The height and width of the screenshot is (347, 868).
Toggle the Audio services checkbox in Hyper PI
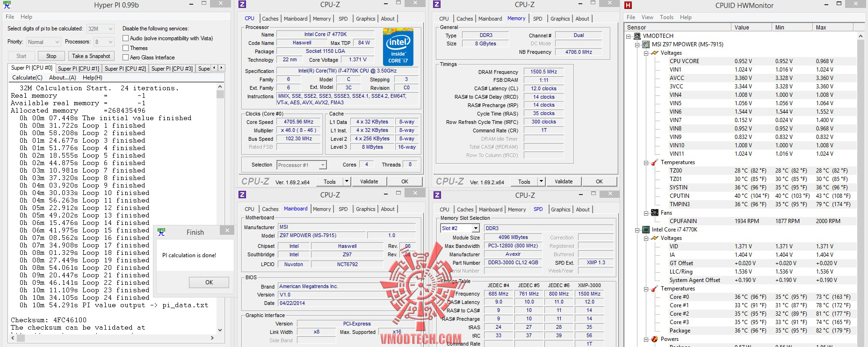click(x=125, y=38)
